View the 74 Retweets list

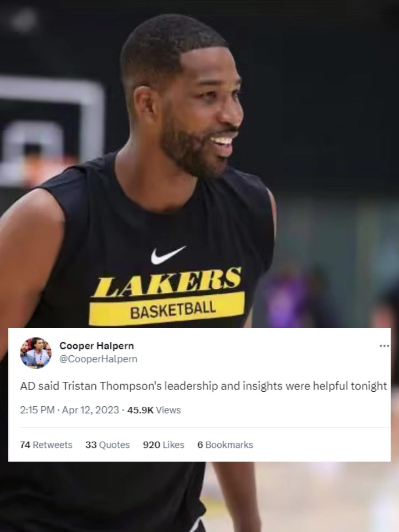tap(46, 445)
